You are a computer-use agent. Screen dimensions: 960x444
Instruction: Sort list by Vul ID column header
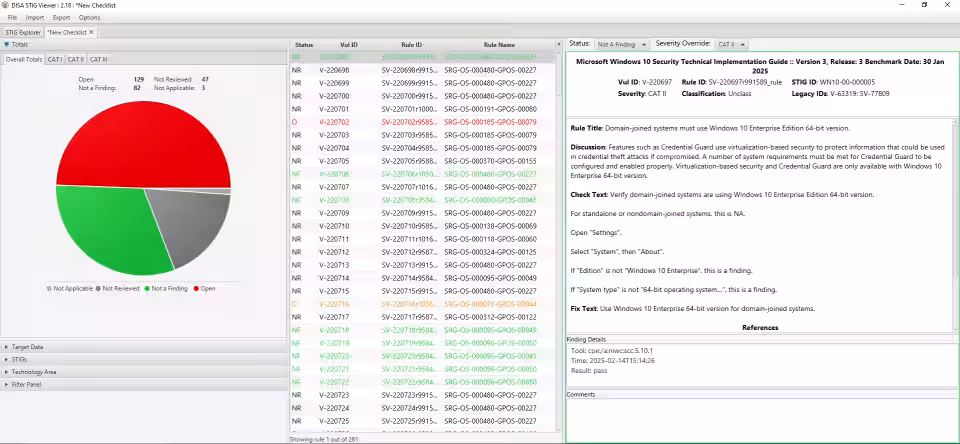point(347,45)
